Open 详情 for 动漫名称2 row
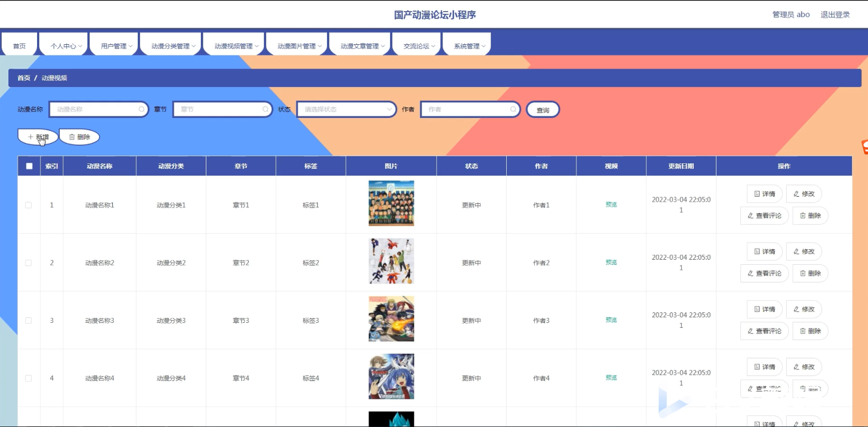The width and height of the screenshot is (868, 427). 765,251
